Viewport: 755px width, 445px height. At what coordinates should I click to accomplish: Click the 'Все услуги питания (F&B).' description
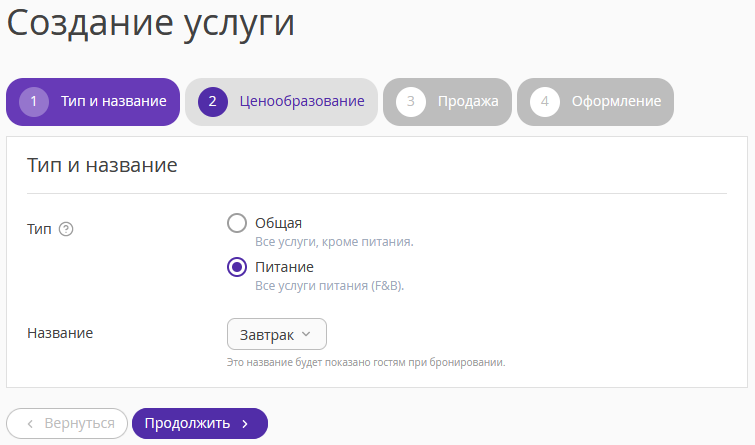pyautogui.click(x=329, y=286)
